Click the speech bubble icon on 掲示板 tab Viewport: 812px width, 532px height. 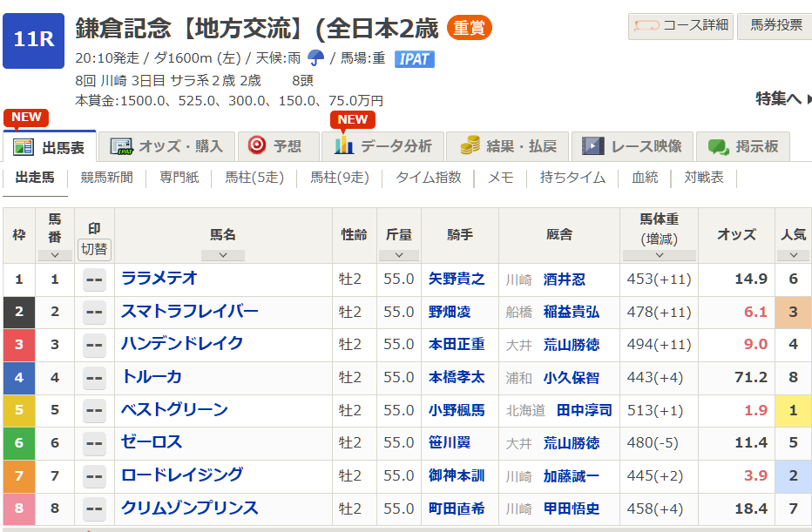tap(718, 146)
